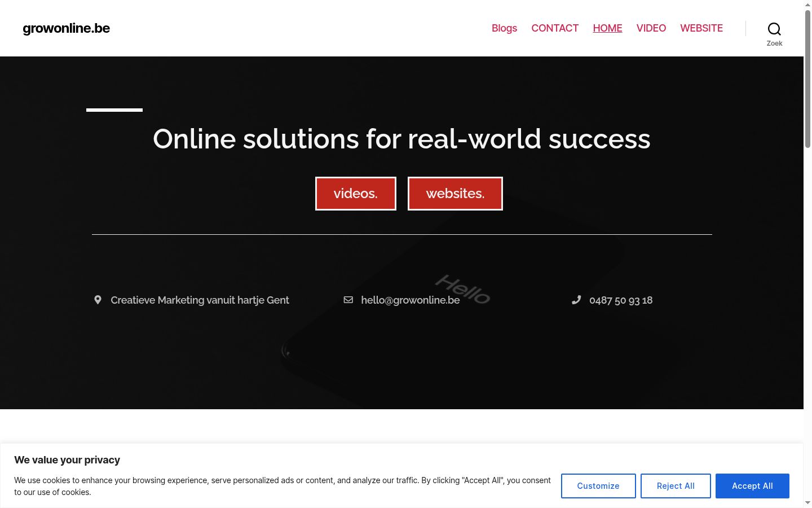Screen dimensions: 812x508
Task: Click the red videos. button
Action: [x=356, y=194]
